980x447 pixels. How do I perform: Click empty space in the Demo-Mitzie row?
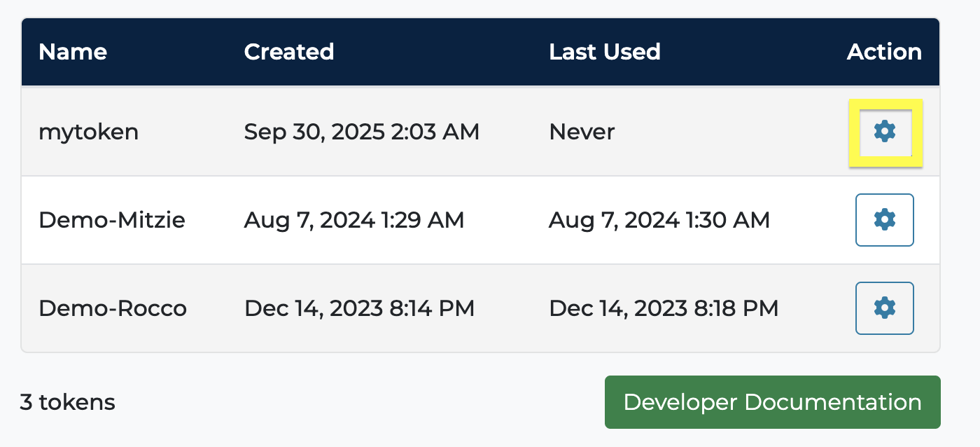click(812, 220)
